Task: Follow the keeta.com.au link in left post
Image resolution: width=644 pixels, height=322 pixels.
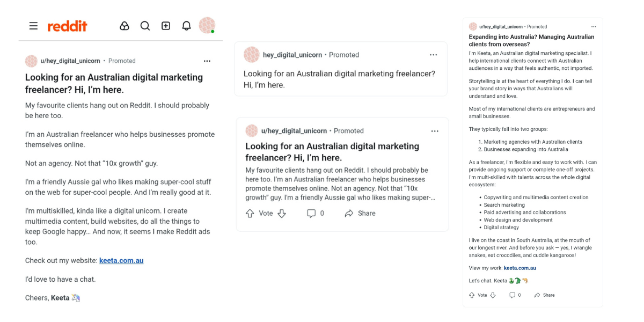Action: click(121, 261)
